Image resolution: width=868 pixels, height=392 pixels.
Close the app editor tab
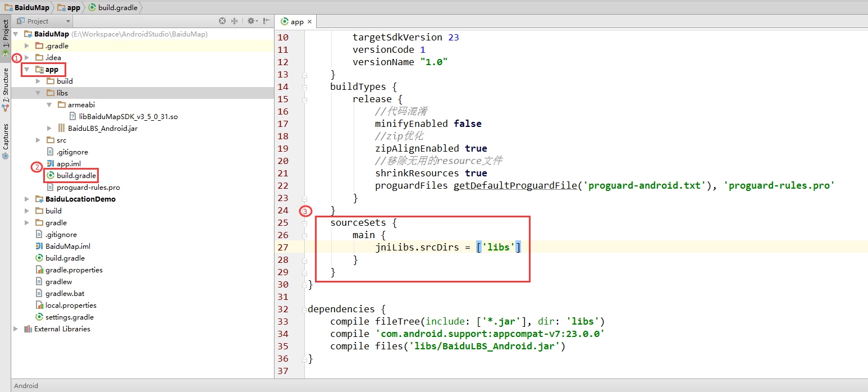tap(309, 22)
